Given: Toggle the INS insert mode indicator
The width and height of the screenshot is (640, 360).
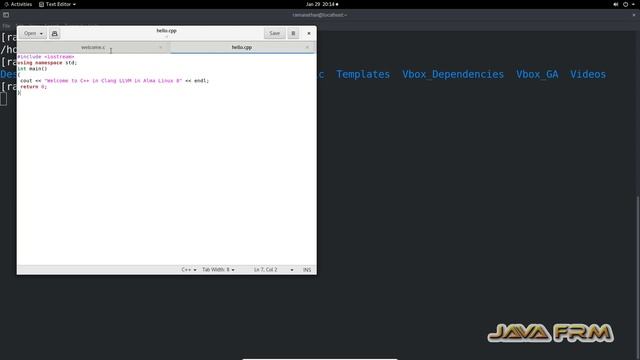Looking at the screenshot, I should [x=307, y=270].
